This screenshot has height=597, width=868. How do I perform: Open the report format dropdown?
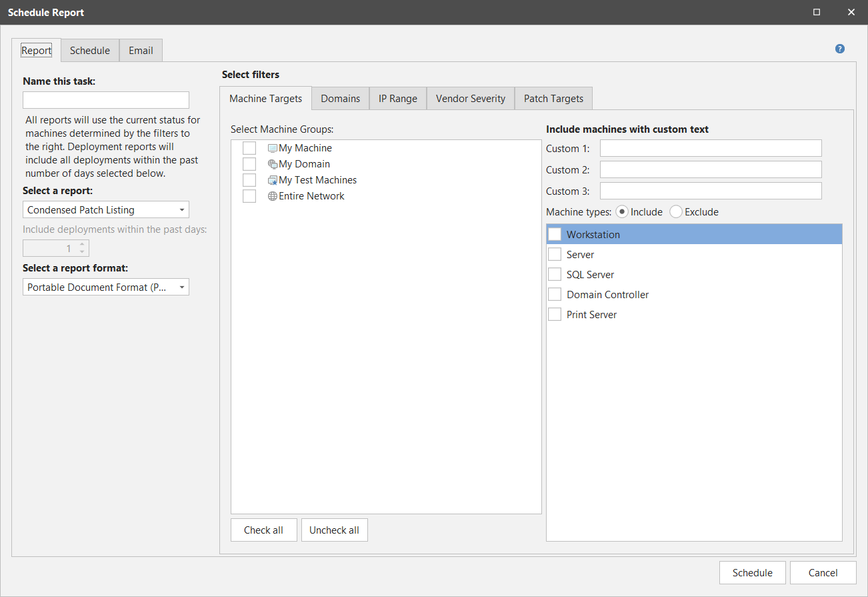106,287
